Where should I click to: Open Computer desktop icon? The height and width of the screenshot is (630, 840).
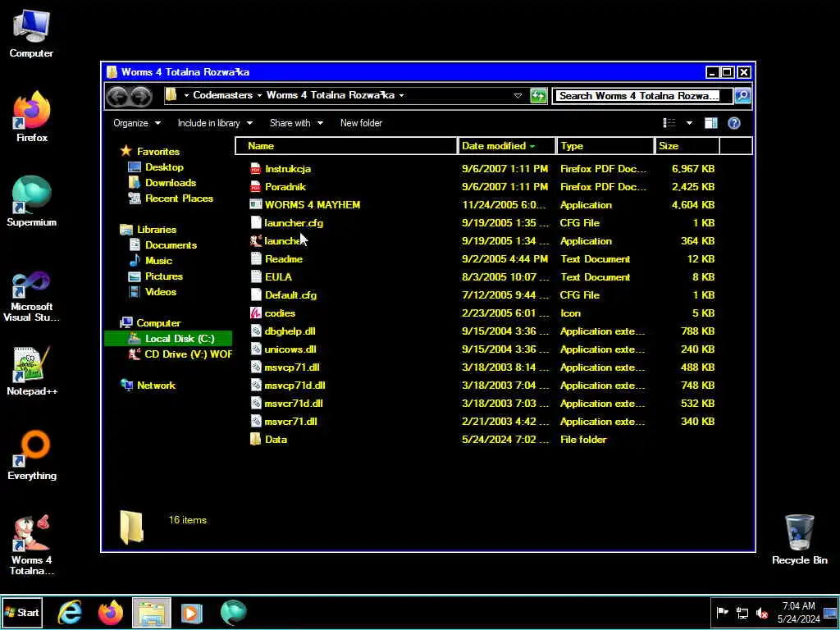click(x=31, y=34)
